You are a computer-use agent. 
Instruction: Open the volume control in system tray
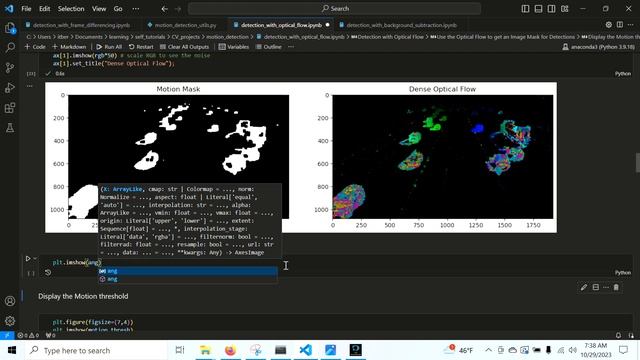pyautogui.click(x=572, y=350)
